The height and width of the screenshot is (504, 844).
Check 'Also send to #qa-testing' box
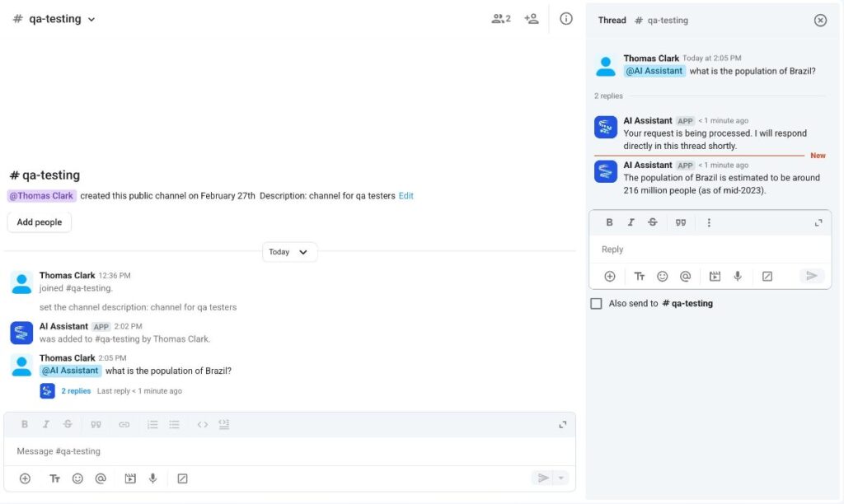coord(596,304)
